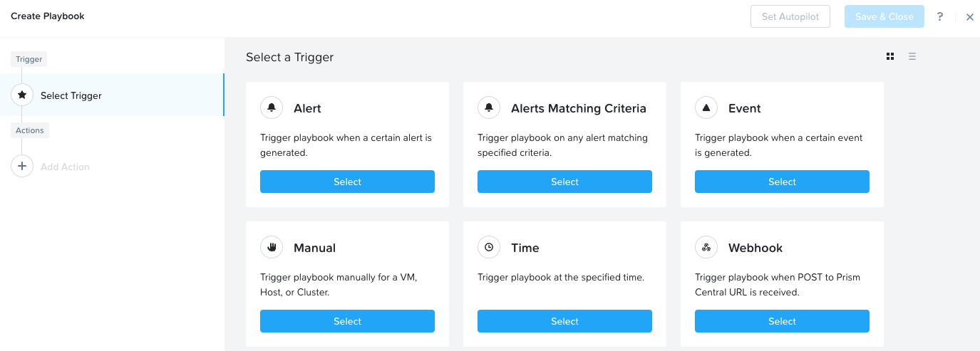
Task: Open help via question mark icon
Action: pos(940,16)
